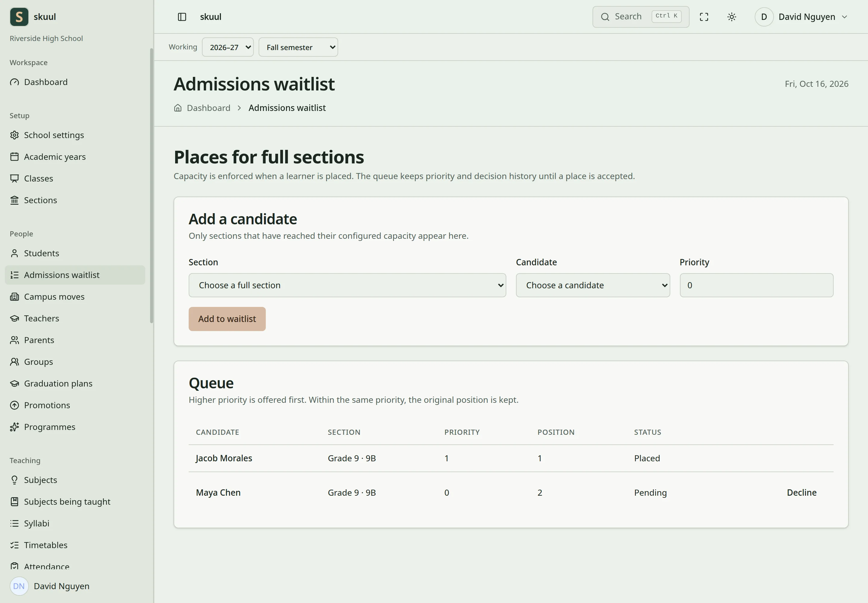This screenshot has height=603, width=868.
Task: Click the Academic years calendar icon
Action: tap(14, 157)
